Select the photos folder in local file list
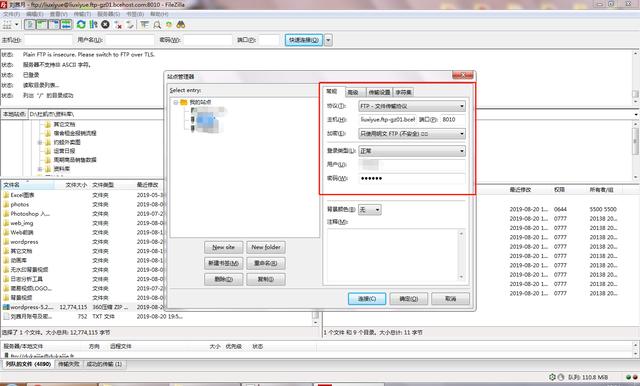This screenshot has width=640, height=386. (20, 204)
